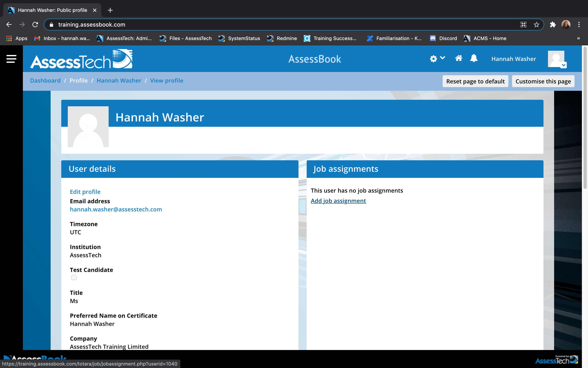The image size is (588, 368).
Task: Click the UTC timezone value
Action: tap(76, 232)
